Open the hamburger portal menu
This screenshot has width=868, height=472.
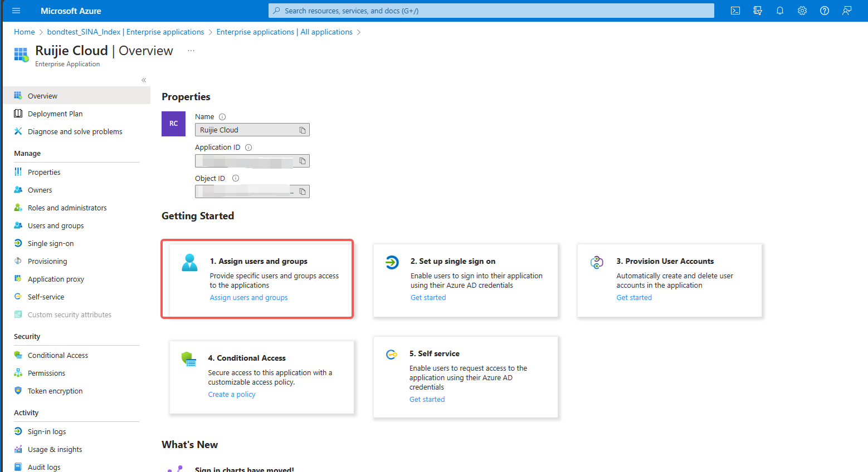[16, 11]
